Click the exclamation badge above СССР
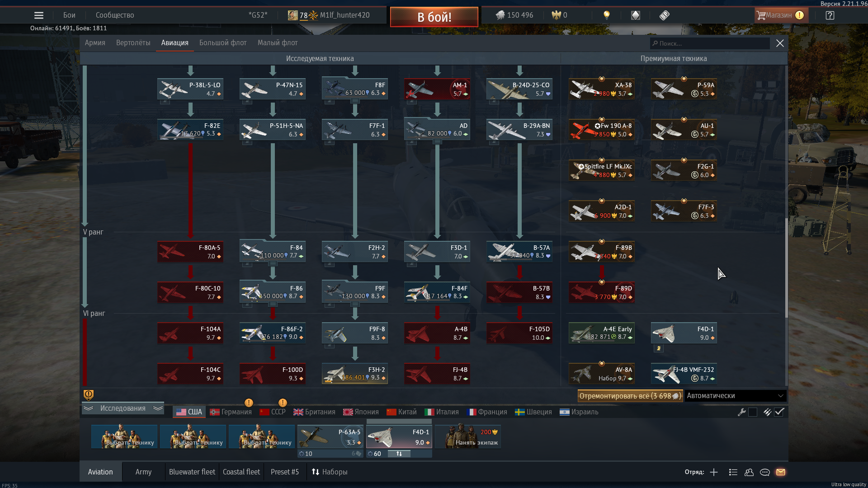This screenshot has height=488, width=868. 283,403
